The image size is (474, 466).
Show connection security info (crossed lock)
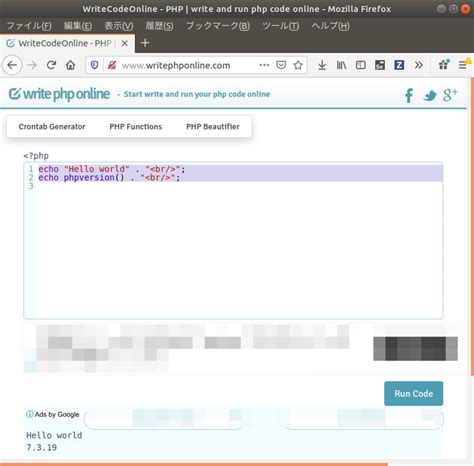click(112, 65)
